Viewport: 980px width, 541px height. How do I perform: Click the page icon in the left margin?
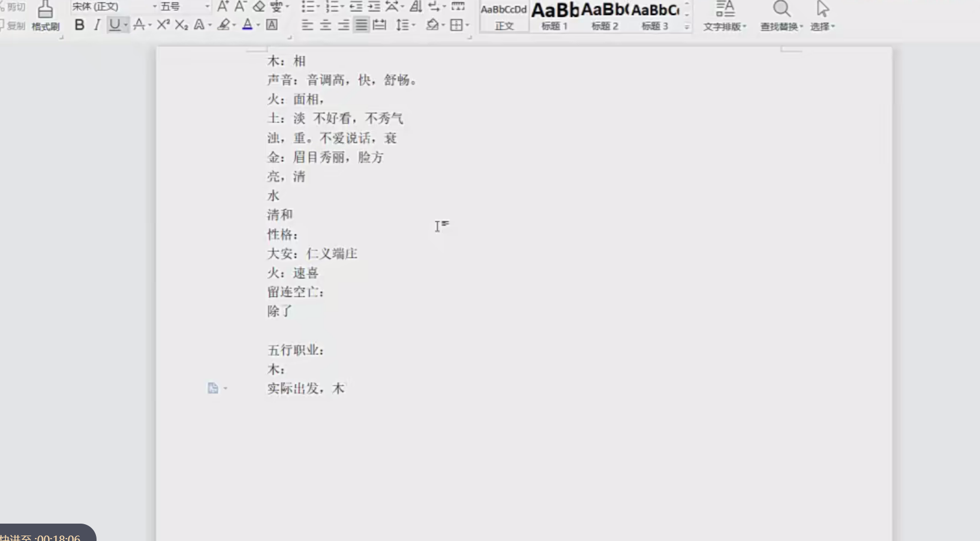(214, 388)
